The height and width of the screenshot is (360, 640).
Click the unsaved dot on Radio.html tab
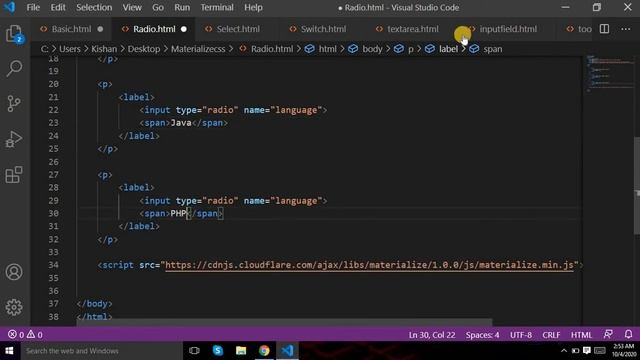point(184,29)
